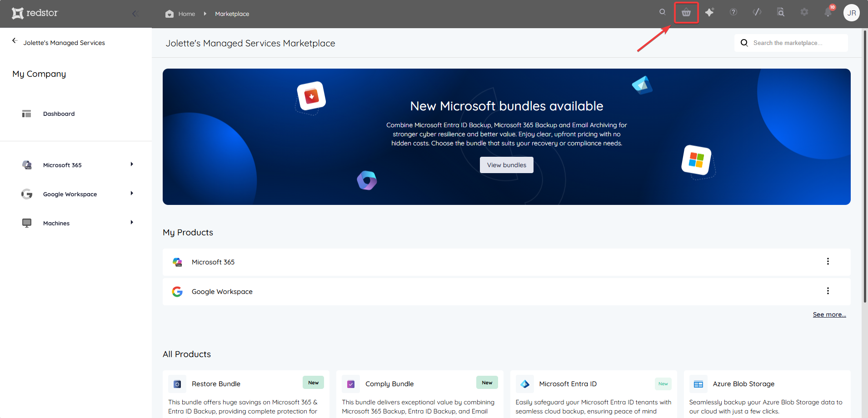Click New badge on Comply Bundle
868x418 pixels.
(x=487, y=383)
